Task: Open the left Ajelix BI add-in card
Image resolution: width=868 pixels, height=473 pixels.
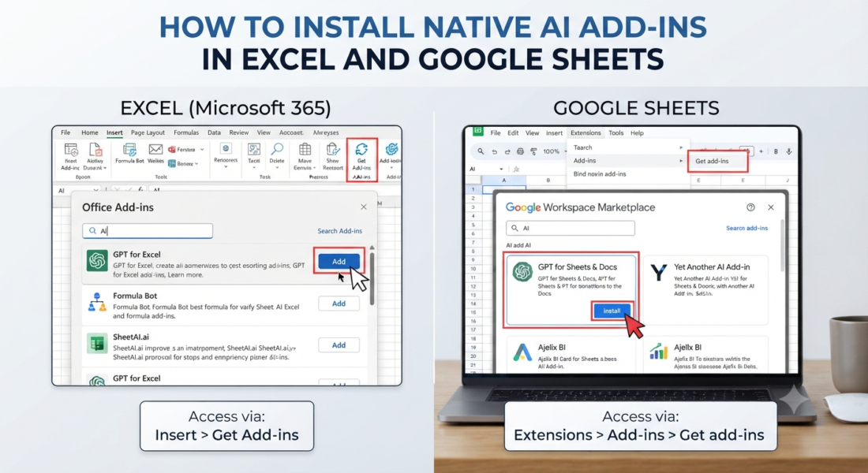Action: pos(572,355)
